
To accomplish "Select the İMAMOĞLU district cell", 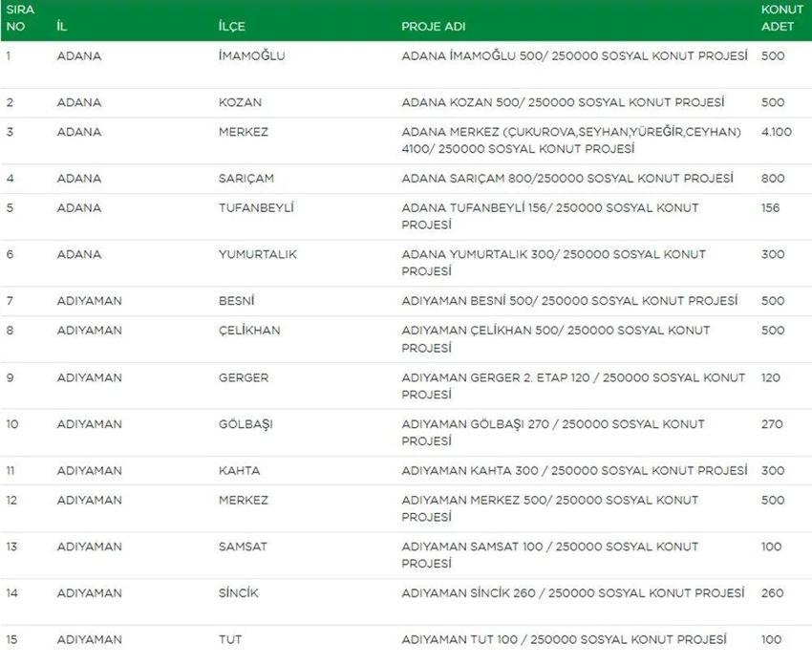I will pos(251,55).
